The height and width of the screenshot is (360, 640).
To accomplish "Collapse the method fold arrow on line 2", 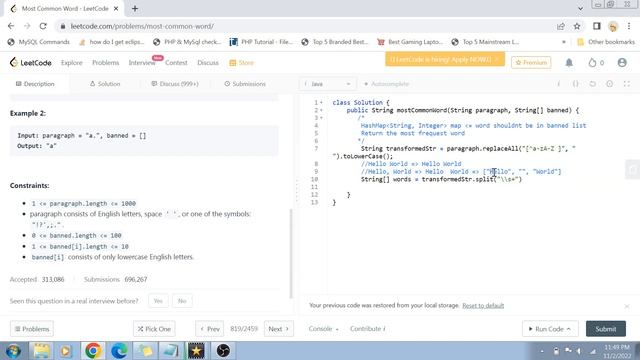I will 322,110.
